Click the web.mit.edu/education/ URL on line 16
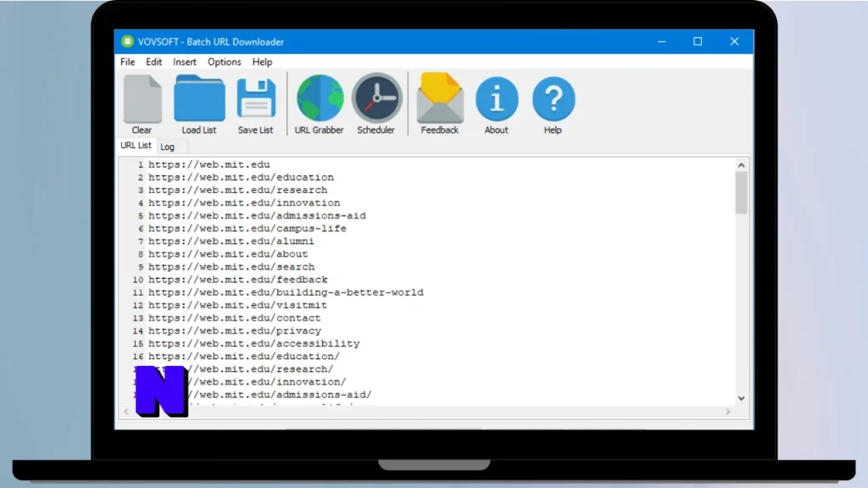The height and width of the screenshot is (488, 868). pyautogui.click(x=244, y=356)
